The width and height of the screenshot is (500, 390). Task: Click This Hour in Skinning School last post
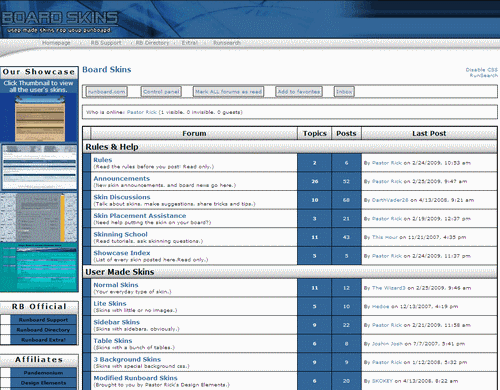coord(385,237)
